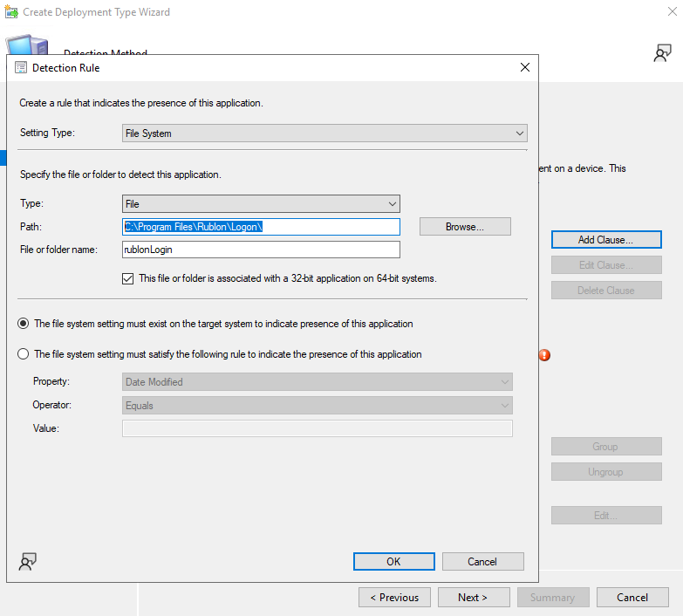The image size is (683, 616).
Task: Click the Create Deployment Type Wizard title icon
Action: coord(10,12)
